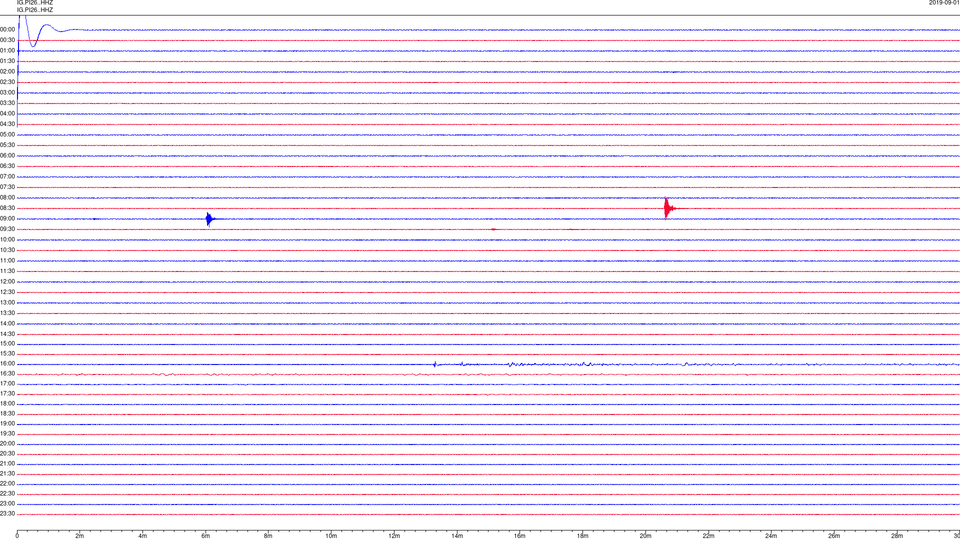
Task: Select the 11:00 time label
Action: 7,261
